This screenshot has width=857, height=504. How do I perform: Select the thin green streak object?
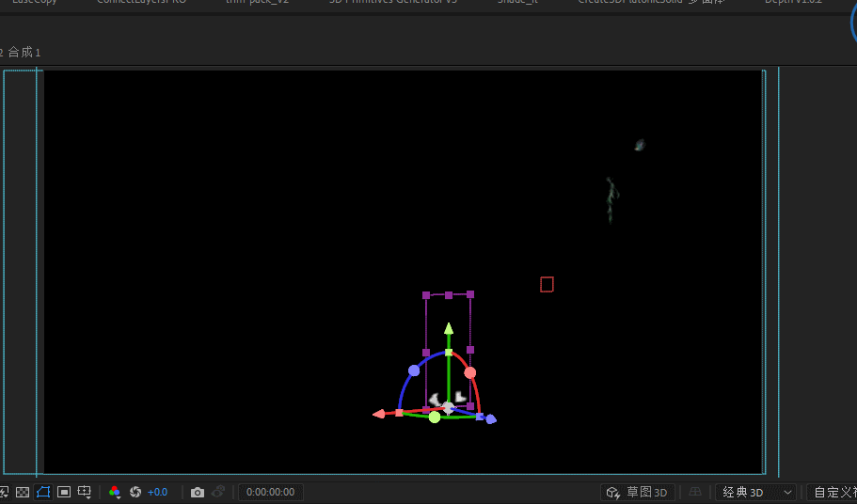(611, 200)
